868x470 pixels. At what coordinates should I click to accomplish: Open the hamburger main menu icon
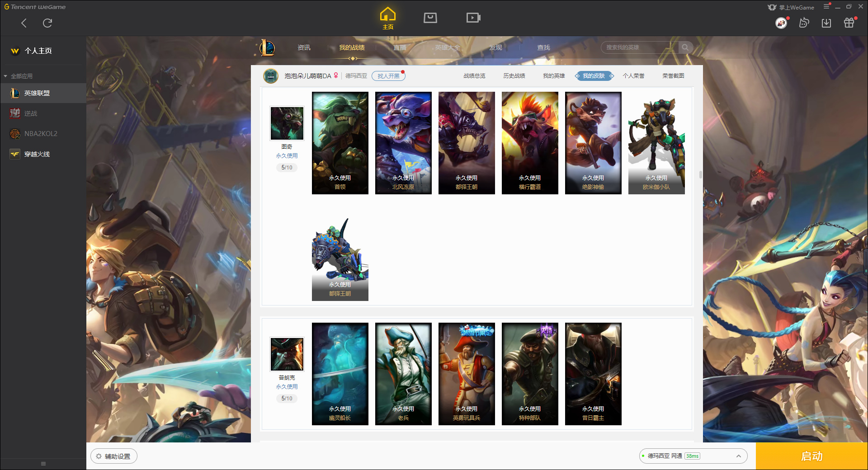coord(826,6)
